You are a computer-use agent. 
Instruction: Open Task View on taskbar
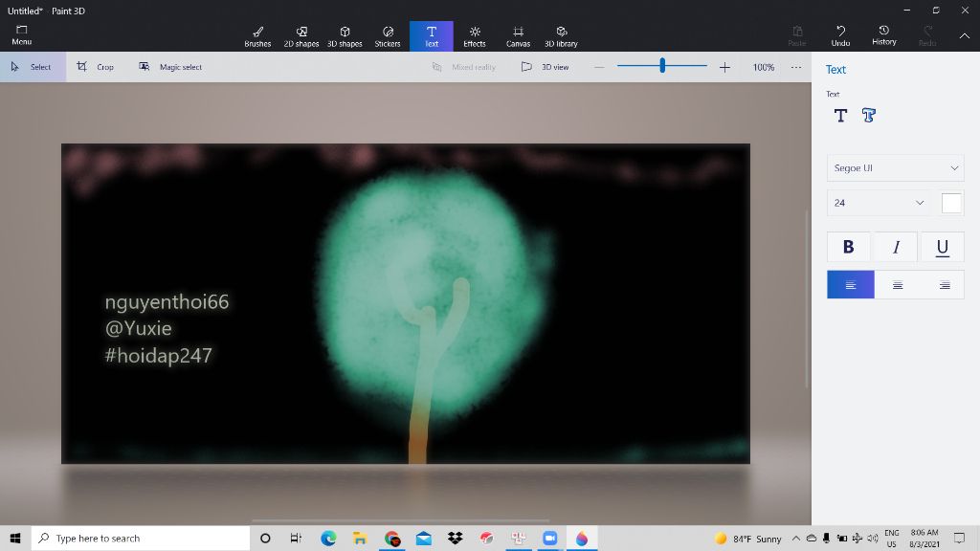click(x=297, y=538)
